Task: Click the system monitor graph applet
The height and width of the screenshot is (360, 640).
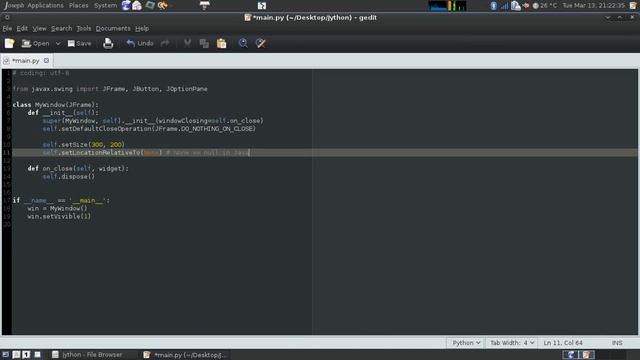Action: coord(447,6)
